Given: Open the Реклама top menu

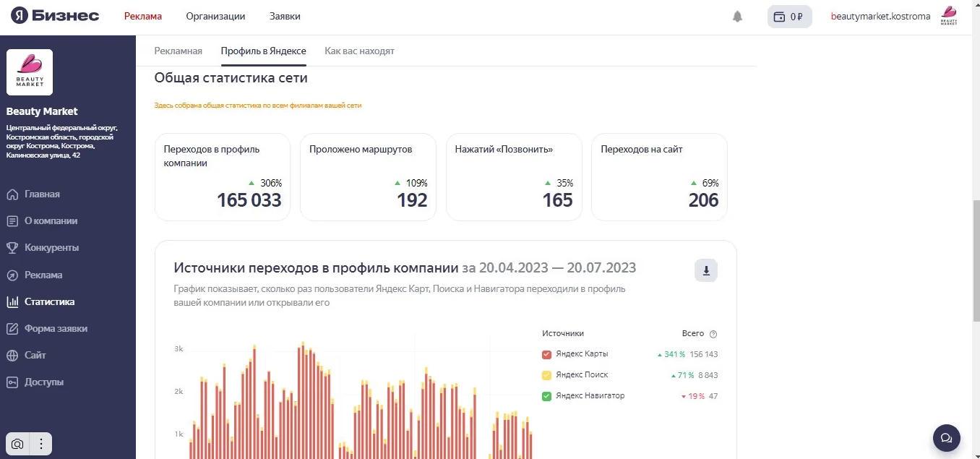Looking at the screenshot, I should (x=143, y=16).
